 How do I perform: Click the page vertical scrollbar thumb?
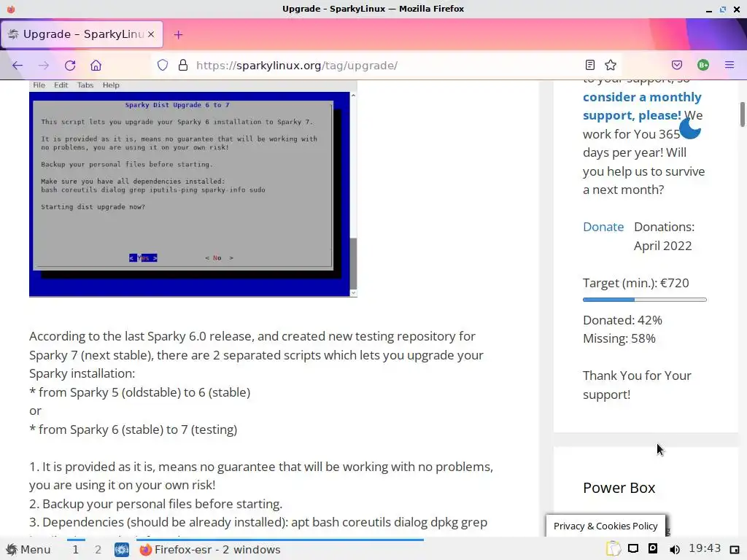tap(742, 114)
